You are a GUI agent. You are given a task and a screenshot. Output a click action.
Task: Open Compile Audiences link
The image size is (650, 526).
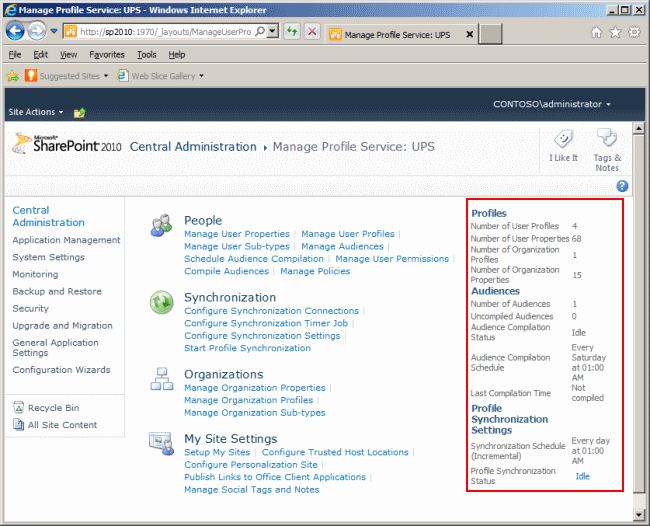(226, 271)
